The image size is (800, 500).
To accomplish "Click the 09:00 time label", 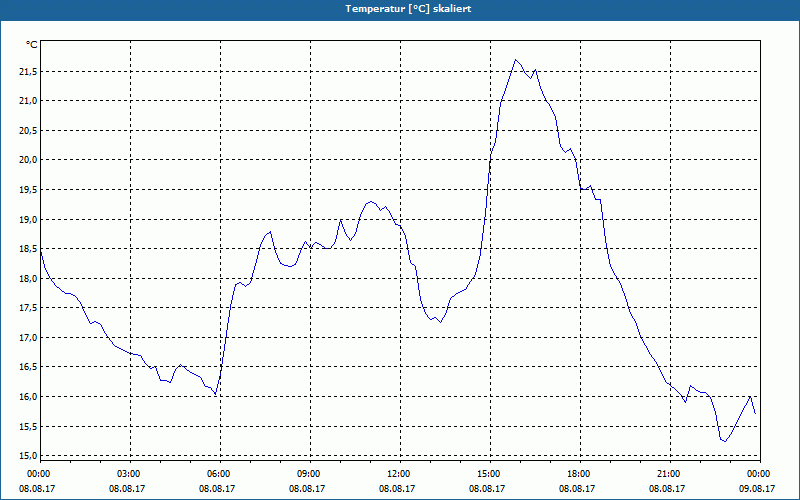I will pyautogui.click(x=310, y=474).
